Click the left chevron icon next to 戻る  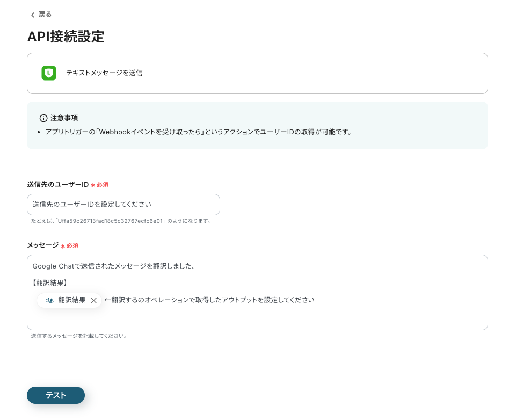pyautogui.click(x=33, y=15)
